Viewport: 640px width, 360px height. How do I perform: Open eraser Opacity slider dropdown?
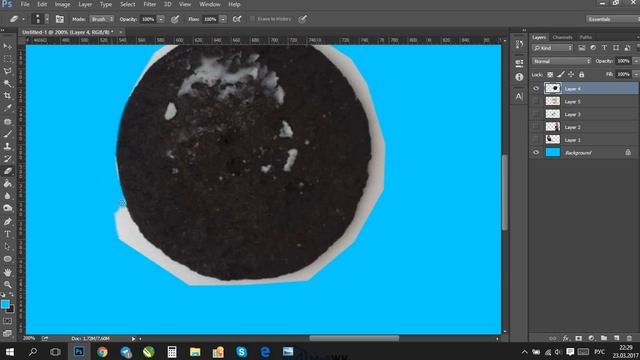[x=161, y=19]
